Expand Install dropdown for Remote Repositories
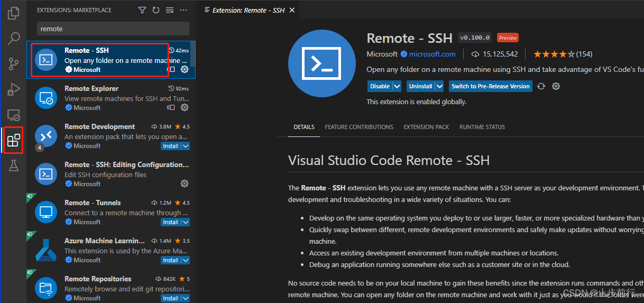This screenshot has height=303, width=644. 185,298
